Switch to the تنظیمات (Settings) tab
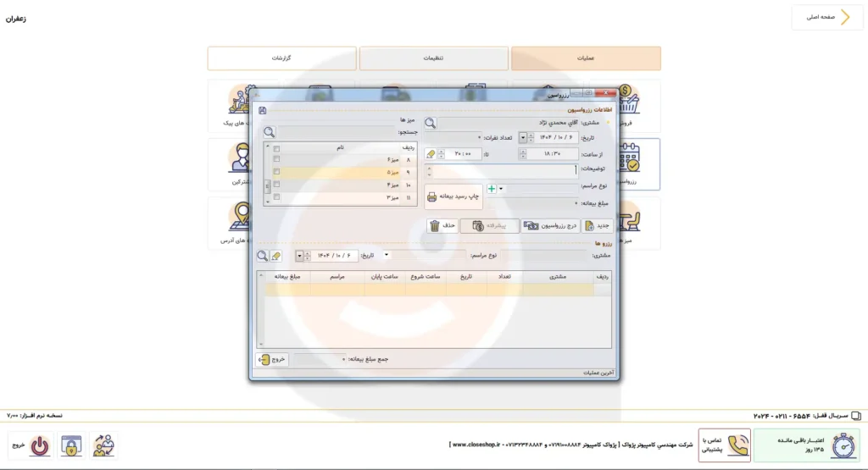 tap(434, 58)
